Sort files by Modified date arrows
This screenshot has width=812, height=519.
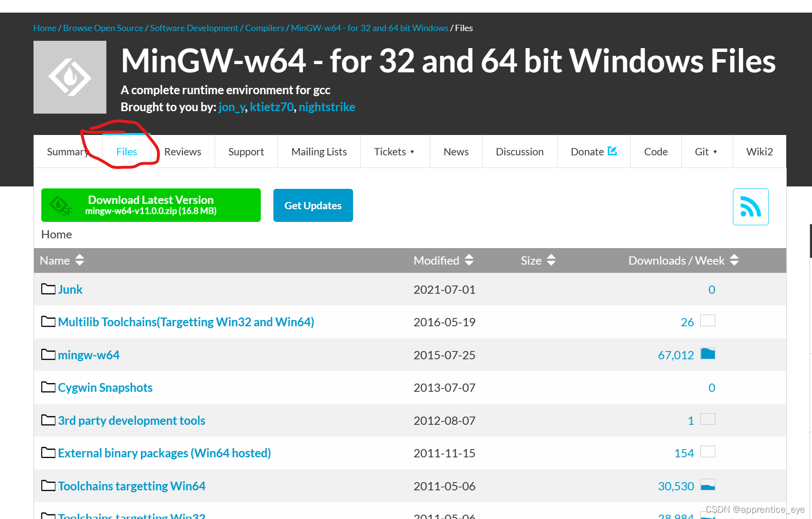[x=469, y=260]
